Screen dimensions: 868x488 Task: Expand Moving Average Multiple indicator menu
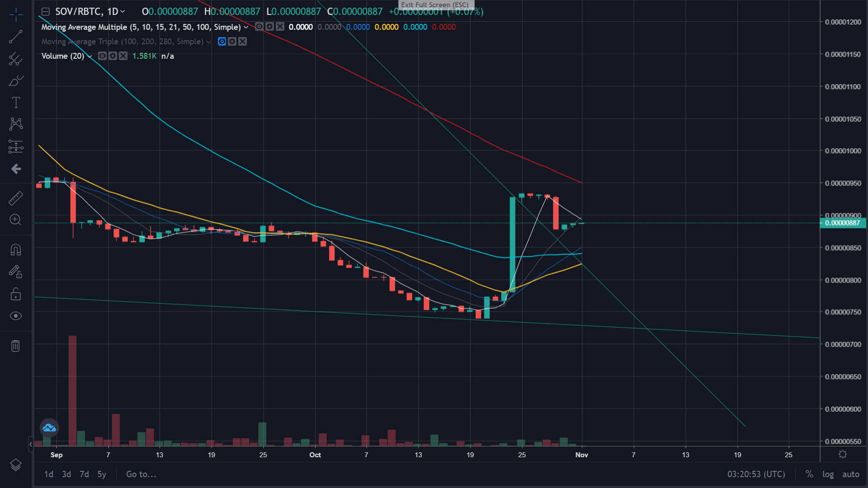246,27
